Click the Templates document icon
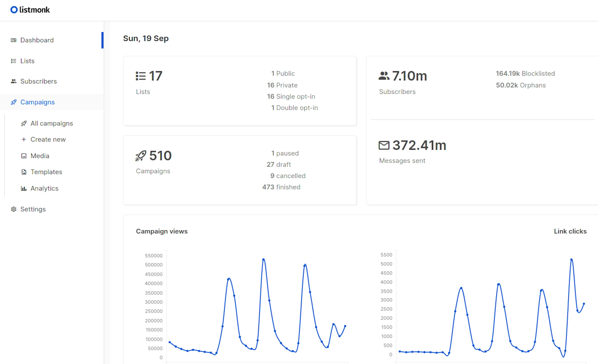The width and height of the screenshot is (598, 364). coord(24,172)
